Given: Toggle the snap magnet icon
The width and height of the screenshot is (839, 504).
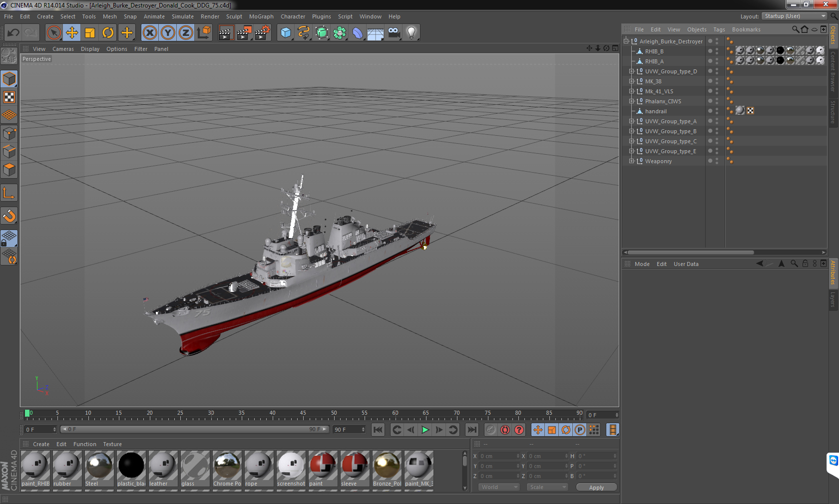Looking at the screenshot, I should click(9, 216).
